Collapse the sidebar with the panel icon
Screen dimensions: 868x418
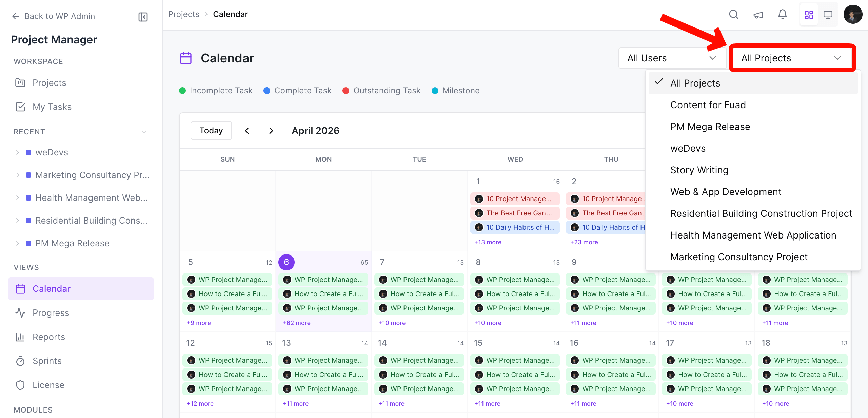pos(143,17)
